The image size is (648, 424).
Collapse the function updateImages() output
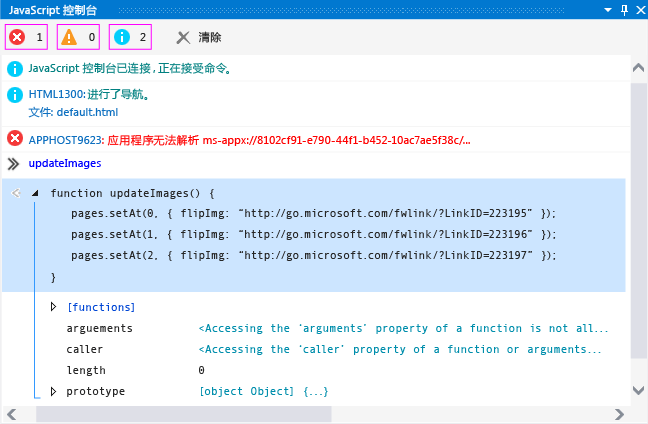point(35,193)
